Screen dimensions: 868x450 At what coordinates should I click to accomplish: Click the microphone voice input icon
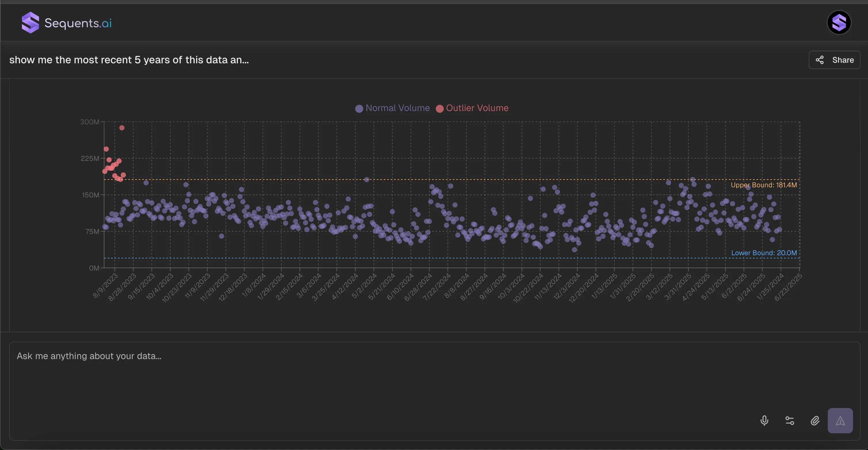pyautogui.click(x=764, y=421)
